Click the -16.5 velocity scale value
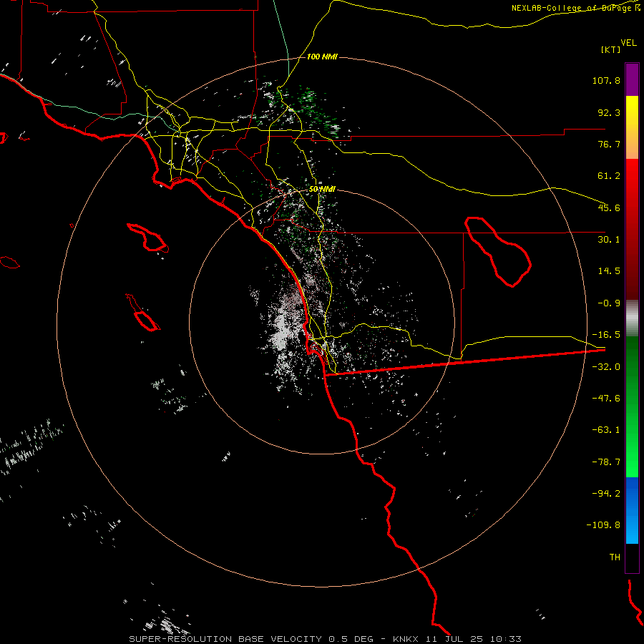This screenshot has width=644, height=644. (606, 335)
